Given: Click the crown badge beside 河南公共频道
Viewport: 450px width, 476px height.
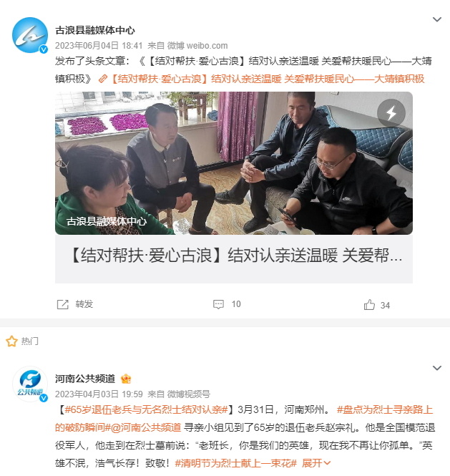Looking at the screenshot, I should point(126,379).
